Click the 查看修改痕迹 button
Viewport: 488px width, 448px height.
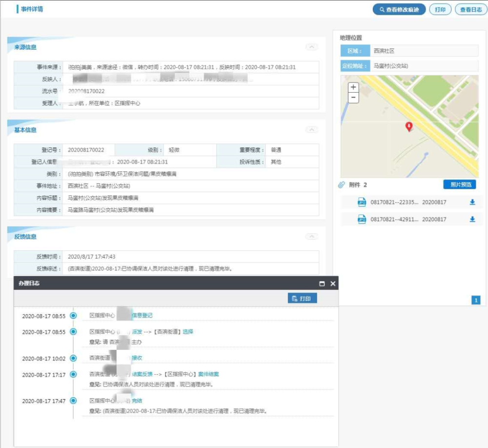pos(399,10)
